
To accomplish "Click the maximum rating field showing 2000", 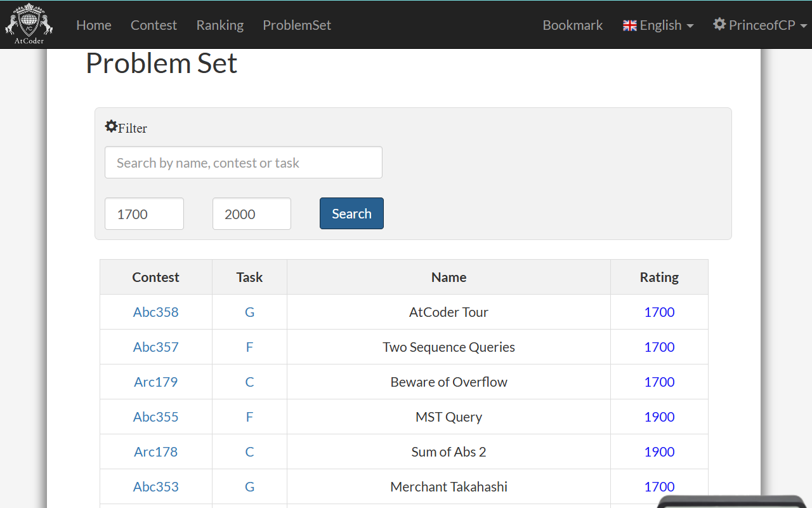I will click(x=251, y=214).
